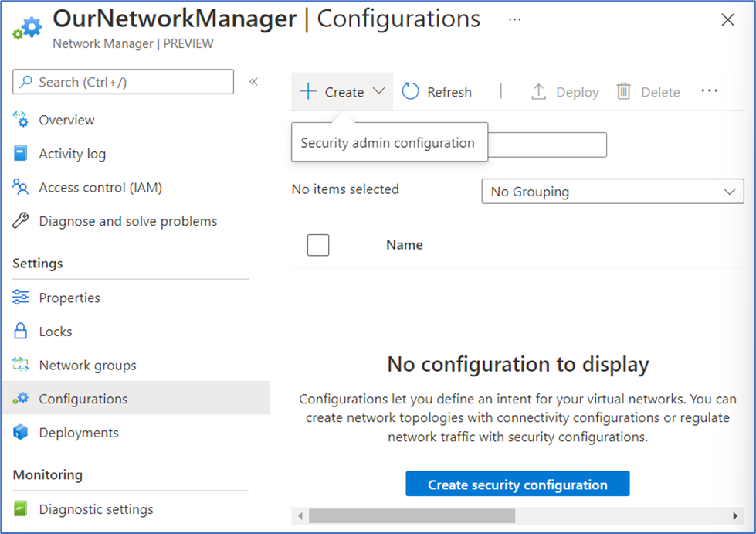Viewport: 756px width, 534px height.
Task: Click the Locks padlock icon
Action: pos(21,332)
